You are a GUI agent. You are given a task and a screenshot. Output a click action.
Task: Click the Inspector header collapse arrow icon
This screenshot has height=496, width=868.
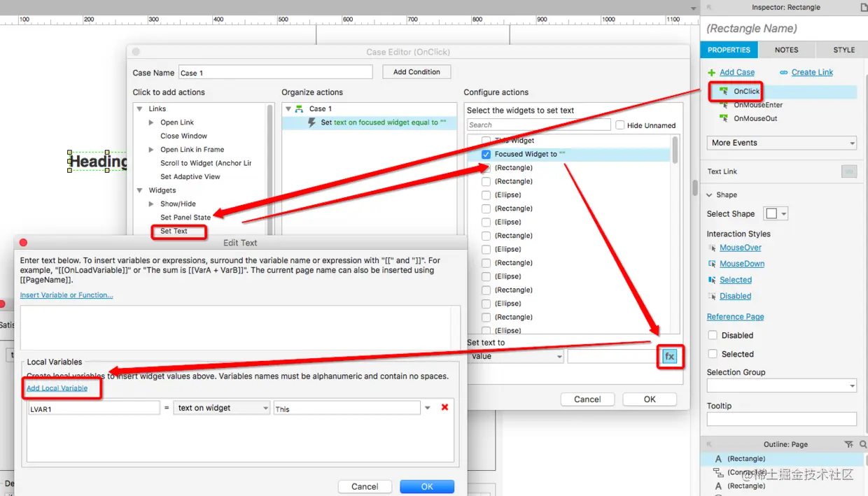pyautogui.click(x=708, y=7)
